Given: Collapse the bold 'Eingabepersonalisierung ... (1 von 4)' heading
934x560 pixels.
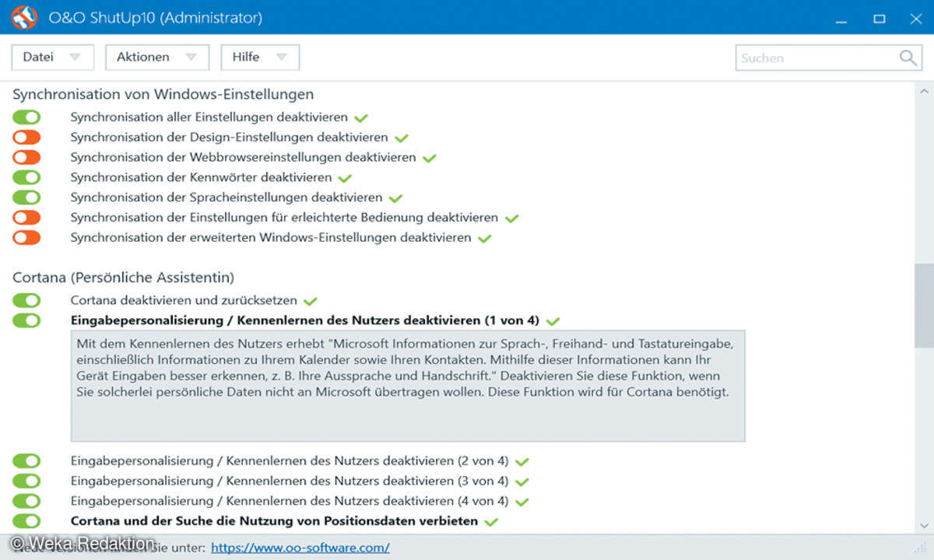Looking at the screenshot, I should [305, 320].
